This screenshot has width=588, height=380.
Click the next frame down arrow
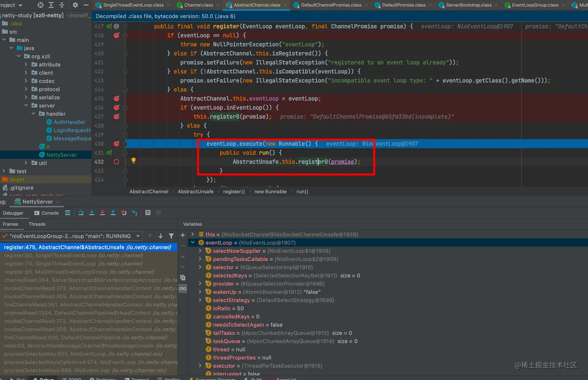160,236
